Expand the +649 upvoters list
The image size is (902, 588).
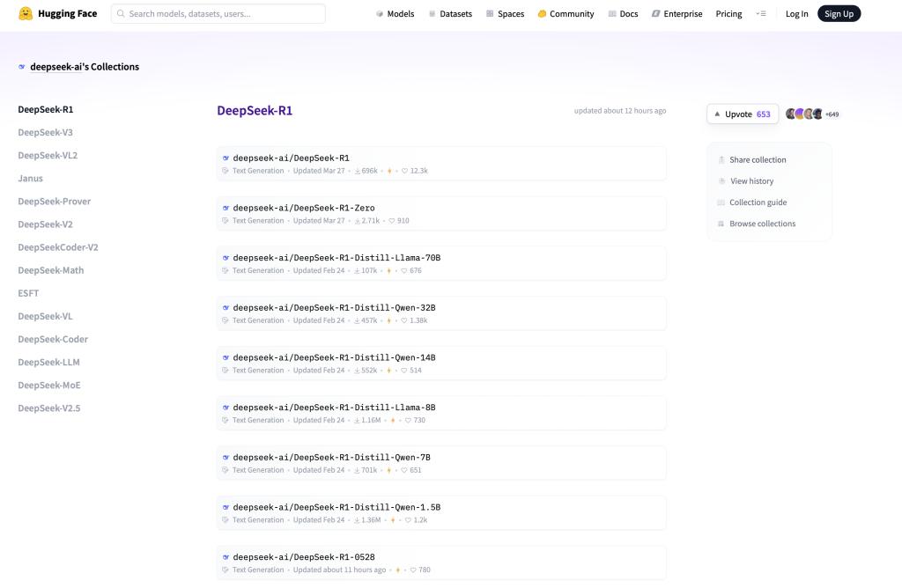pos(832,114)
